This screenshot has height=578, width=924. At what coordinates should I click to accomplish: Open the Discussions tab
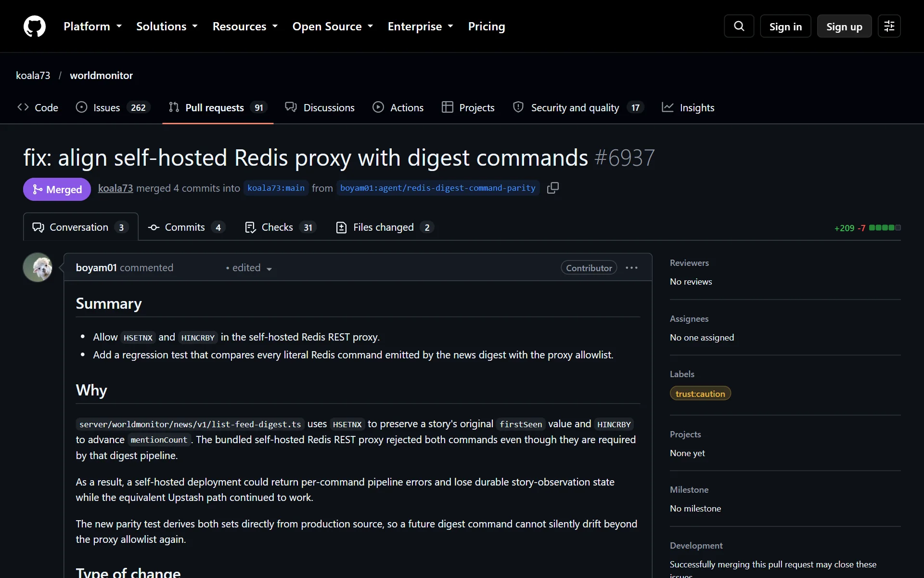[x=320, y=107]
